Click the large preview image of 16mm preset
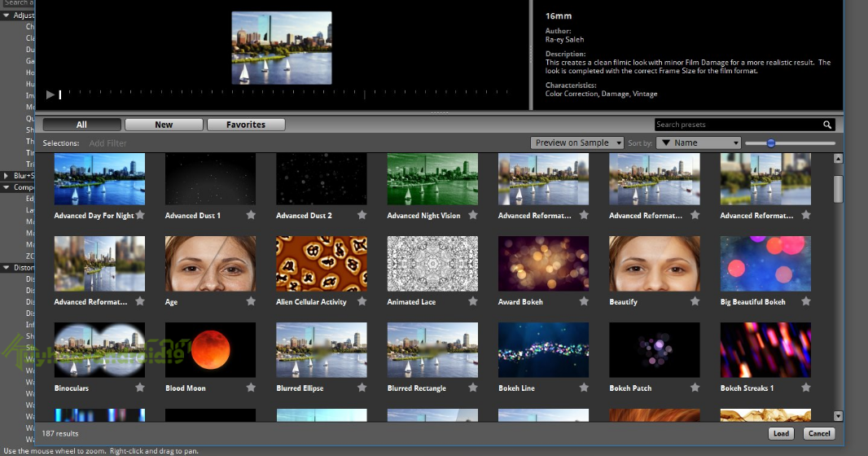The width and height of the screenshot is (868, 456). [282, 48]
